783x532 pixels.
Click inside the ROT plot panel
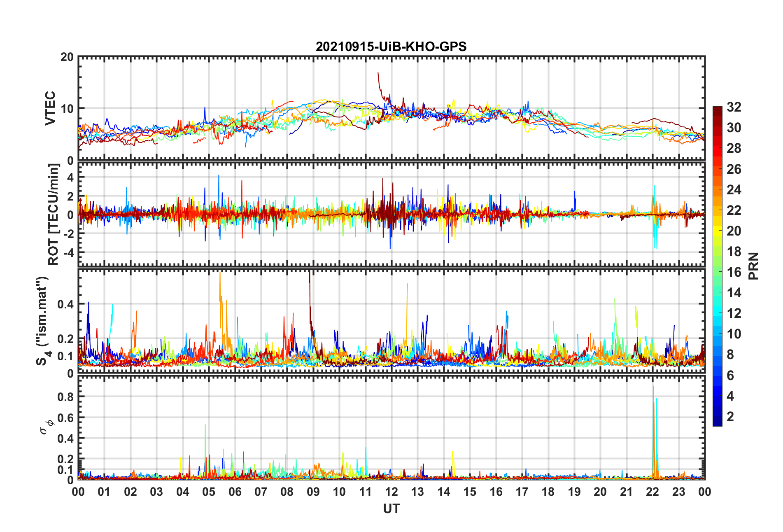[391, 215]
